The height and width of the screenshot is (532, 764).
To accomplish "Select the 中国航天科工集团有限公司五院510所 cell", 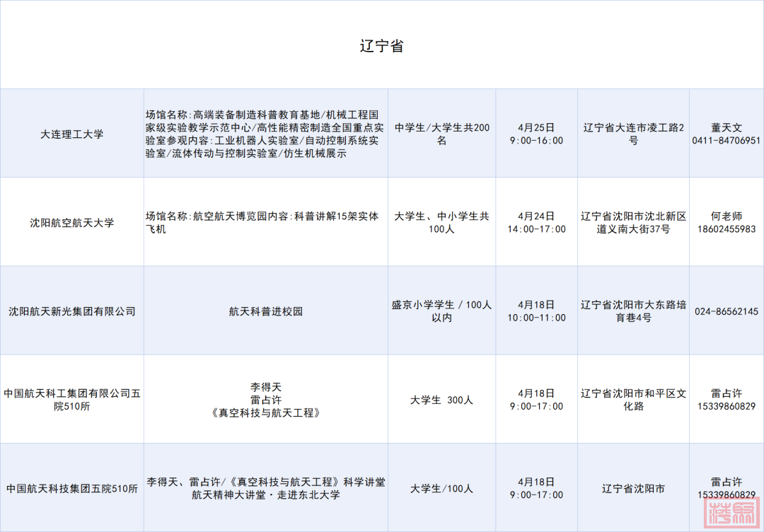I will tap(72, 400).
